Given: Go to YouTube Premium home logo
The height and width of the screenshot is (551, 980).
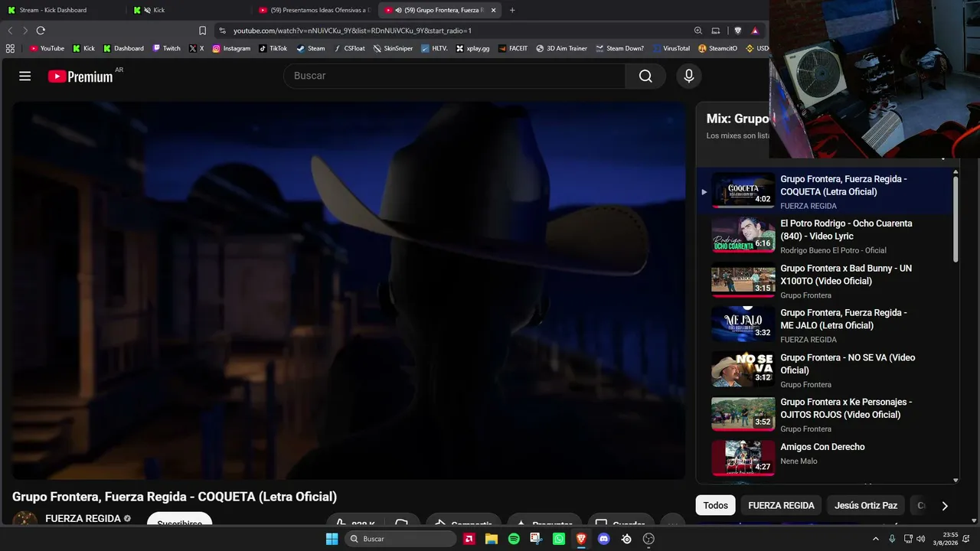Looking at the screenshot, I should coord(80,76).
